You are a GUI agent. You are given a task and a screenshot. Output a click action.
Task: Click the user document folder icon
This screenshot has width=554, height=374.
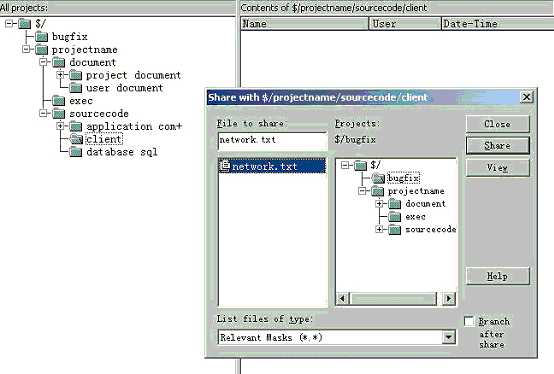(76, 88)
